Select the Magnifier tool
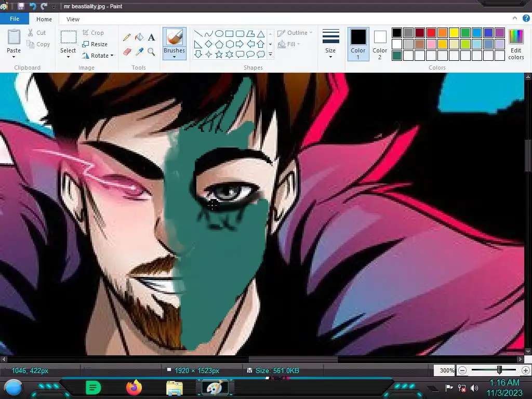Image resolution: width=532 pixels, height=399 pixels. [151, 51]
